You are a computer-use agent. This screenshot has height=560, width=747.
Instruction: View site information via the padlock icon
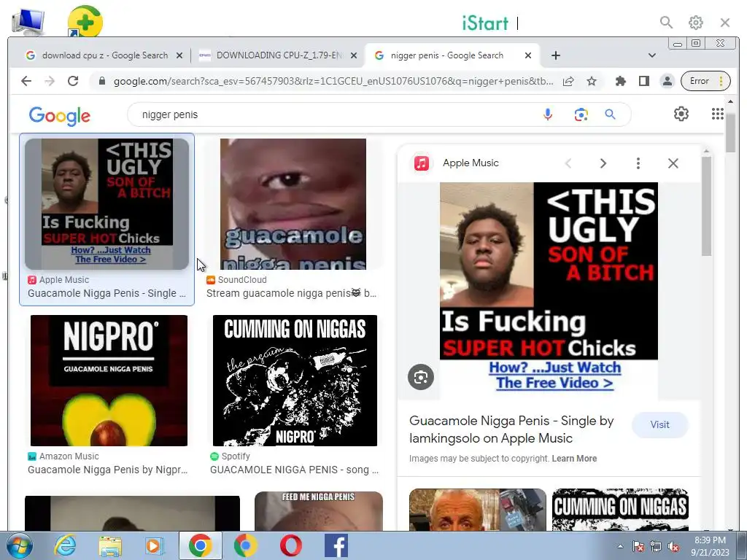point(101,82)
